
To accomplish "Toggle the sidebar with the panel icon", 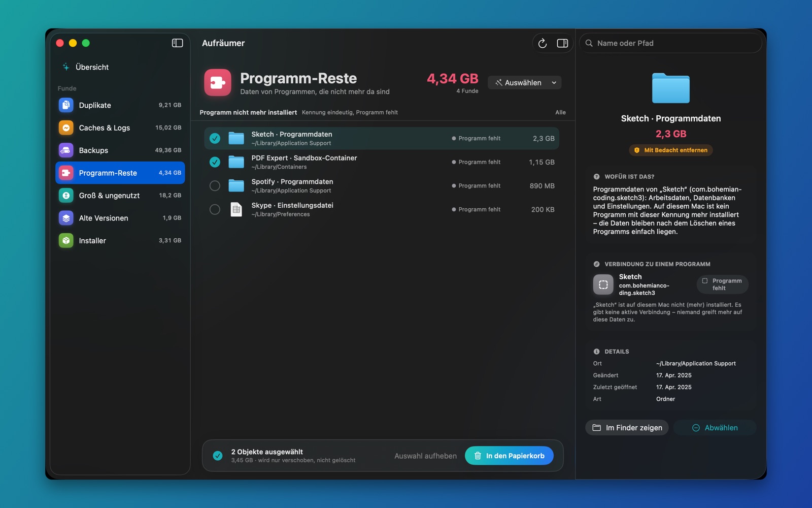I will (177, 43).
